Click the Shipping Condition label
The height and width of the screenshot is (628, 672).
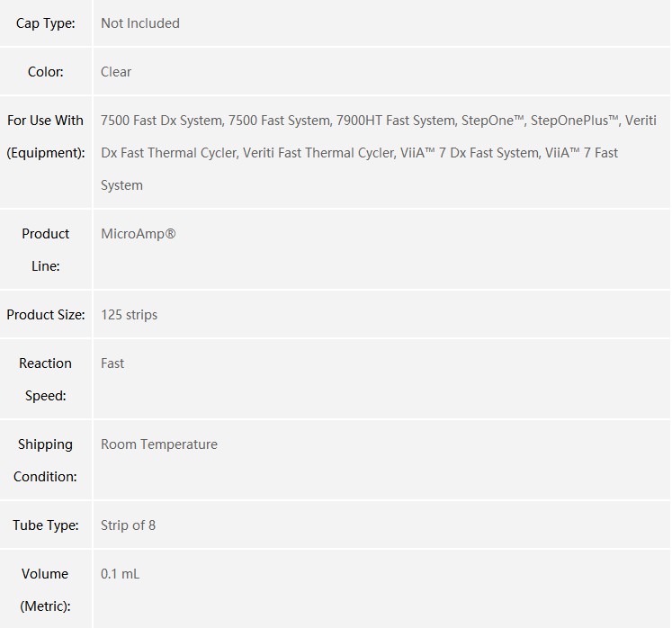coord(45,460)
